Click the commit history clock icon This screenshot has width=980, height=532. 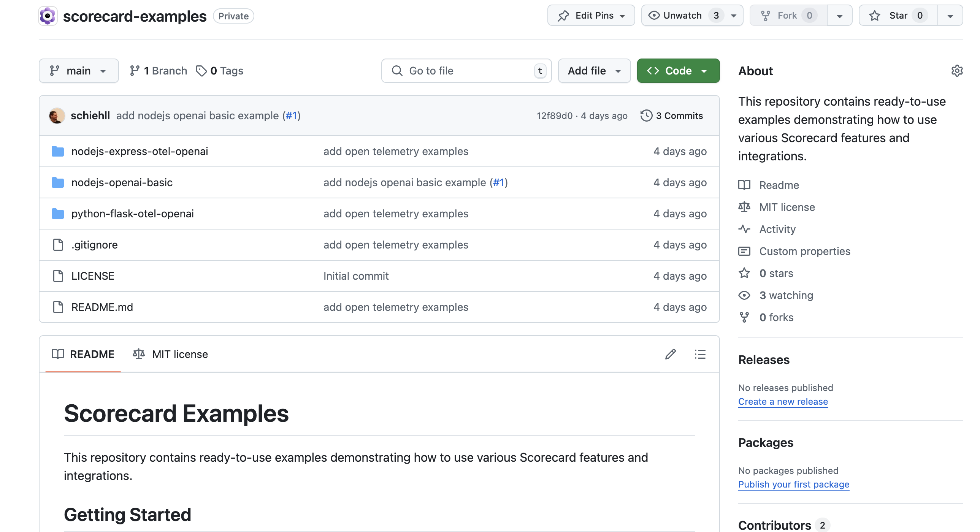[646, 116]
